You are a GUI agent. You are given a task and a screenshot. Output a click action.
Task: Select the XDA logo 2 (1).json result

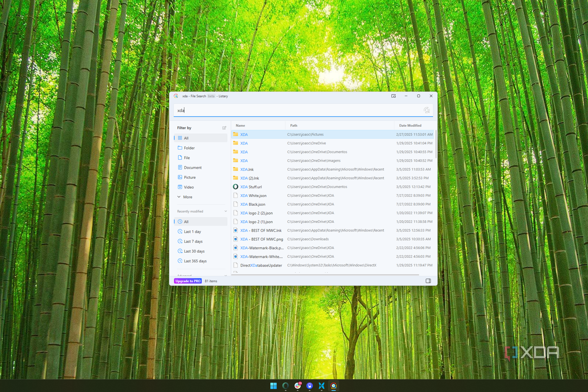pos(333,222)
